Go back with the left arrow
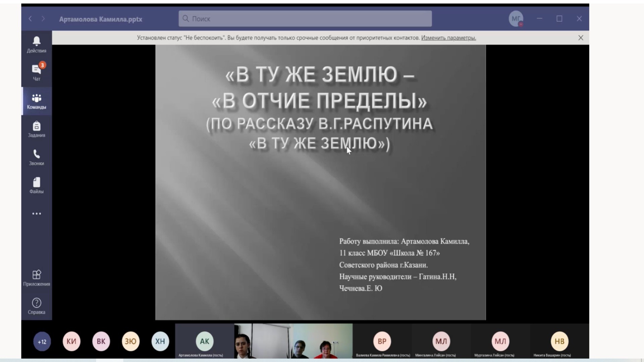Screen dimensions: 644x362 pos(30,19)
